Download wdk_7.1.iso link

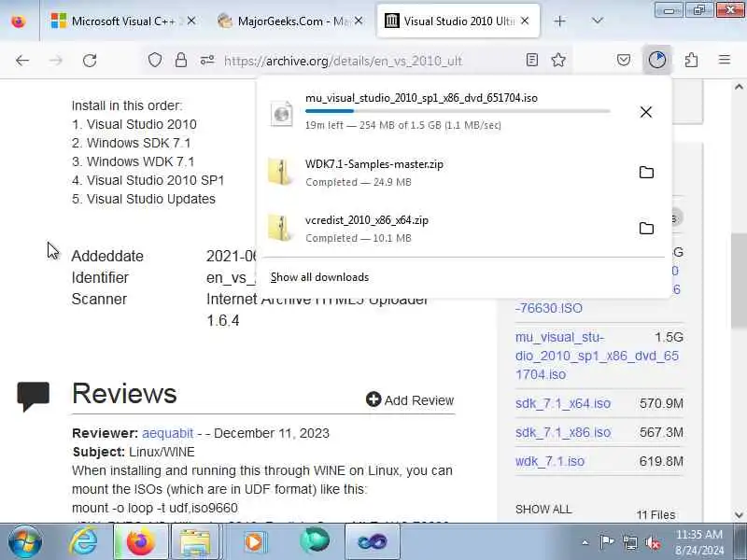(x=550, y=461)
